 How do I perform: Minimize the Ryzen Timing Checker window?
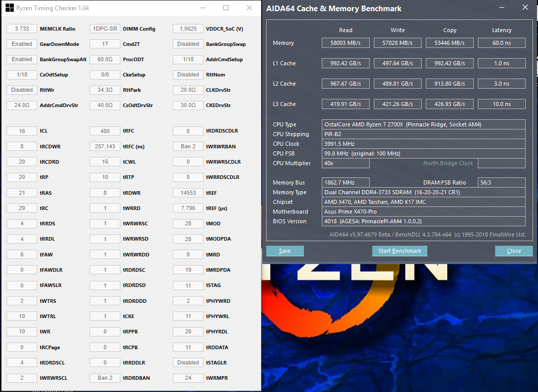[x=203, y=8]
